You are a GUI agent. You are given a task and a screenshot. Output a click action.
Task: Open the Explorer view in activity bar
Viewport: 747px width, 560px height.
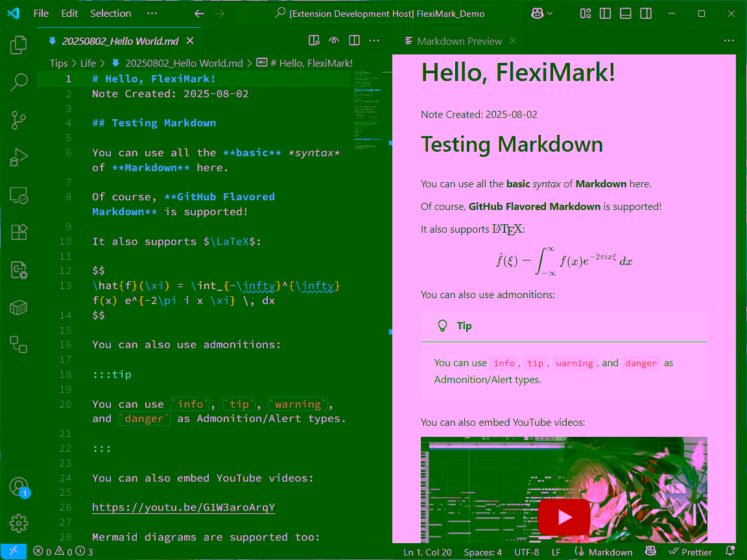[19, 45]
